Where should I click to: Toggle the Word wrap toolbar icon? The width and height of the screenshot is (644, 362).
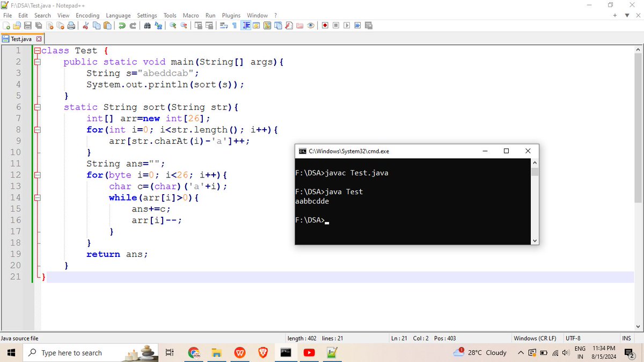pyautogui.click(x=223, y=26)
